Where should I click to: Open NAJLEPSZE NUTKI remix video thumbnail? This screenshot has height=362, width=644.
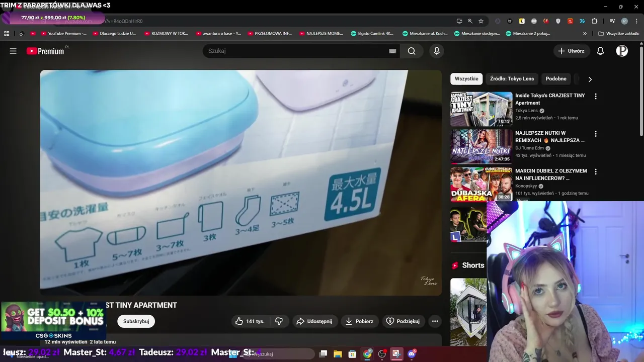(481, 146)
